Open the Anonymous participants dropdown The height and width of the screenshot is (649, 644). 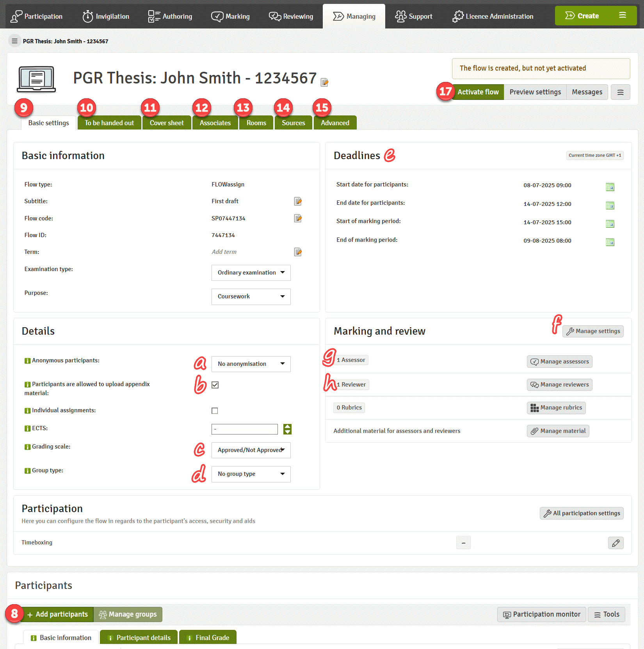[251, 364]
